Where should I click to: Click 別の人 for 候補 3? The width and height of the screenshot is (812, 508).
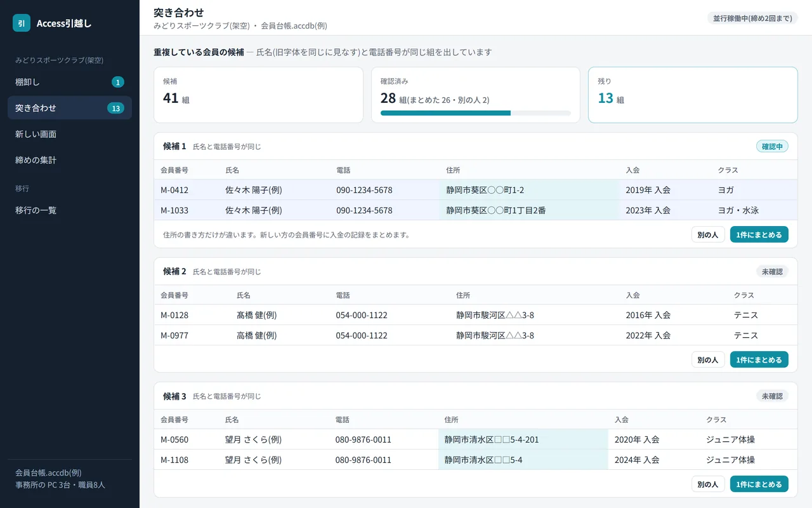(707, 484)
